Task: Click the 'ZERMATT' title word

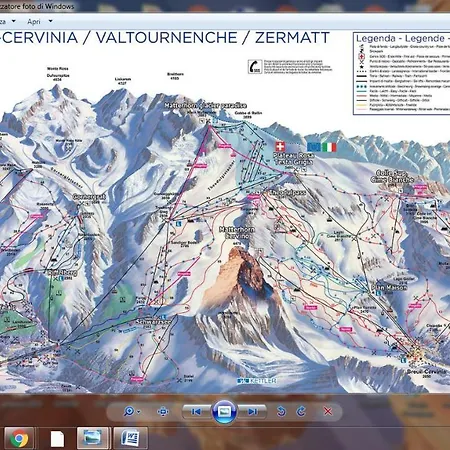Action: coord(292,38)
